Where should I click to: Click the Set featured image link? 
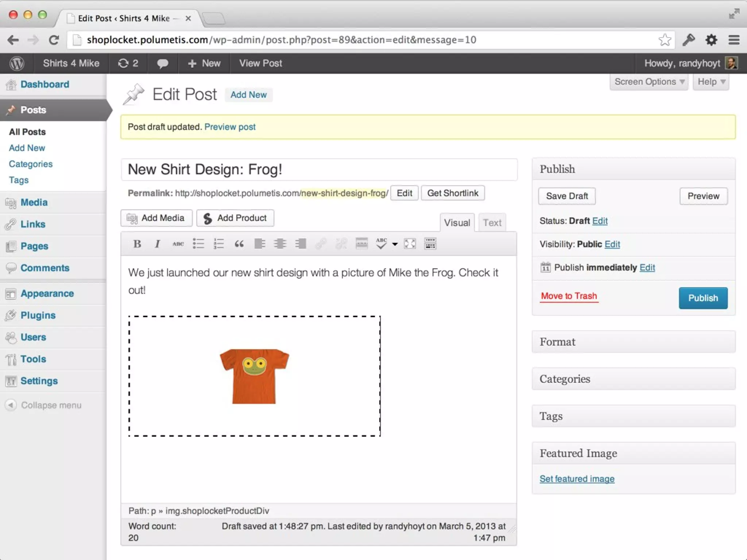point(577,479)
